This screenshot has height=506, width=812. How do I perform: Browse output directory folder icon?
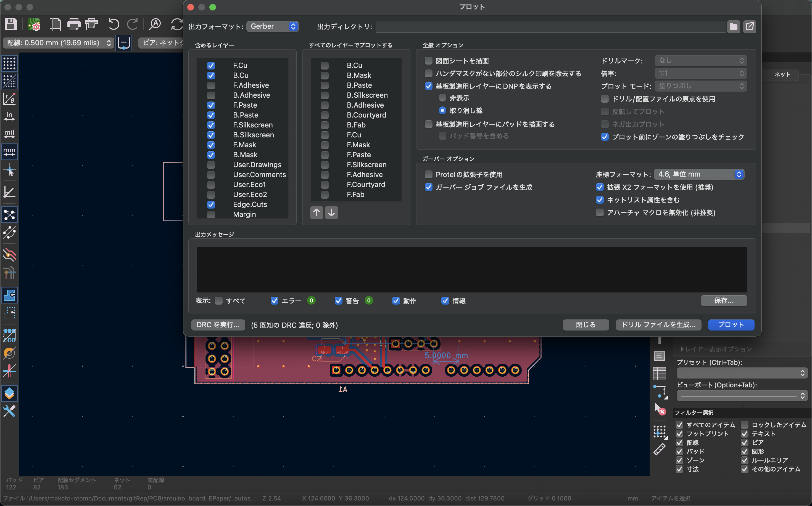[733, 26]
